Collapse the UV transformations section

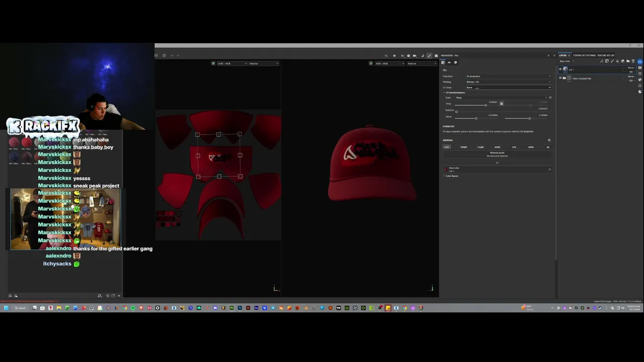(444, 93)
